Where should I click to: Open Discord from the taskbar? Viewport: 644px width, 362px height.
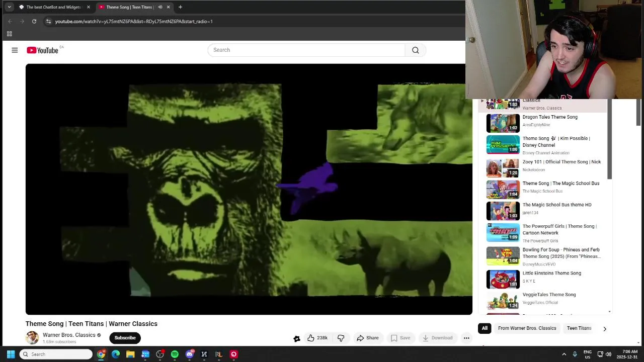[190, 354]
